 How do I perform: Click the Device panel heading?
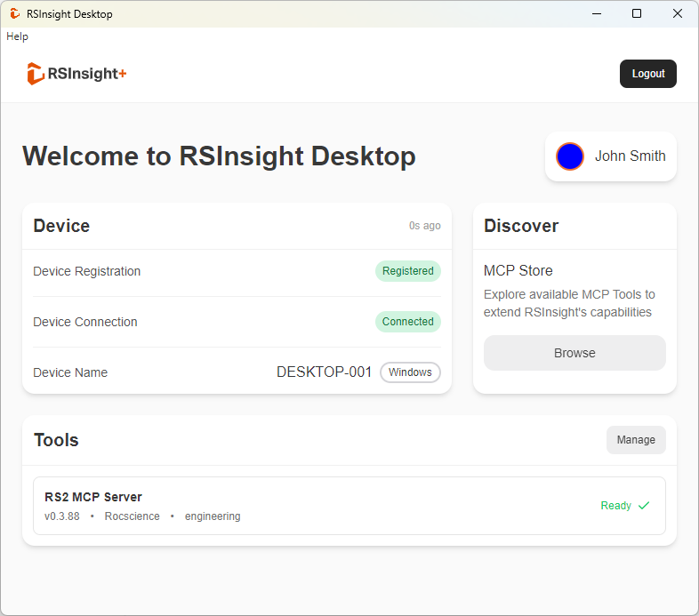[61, 226]
